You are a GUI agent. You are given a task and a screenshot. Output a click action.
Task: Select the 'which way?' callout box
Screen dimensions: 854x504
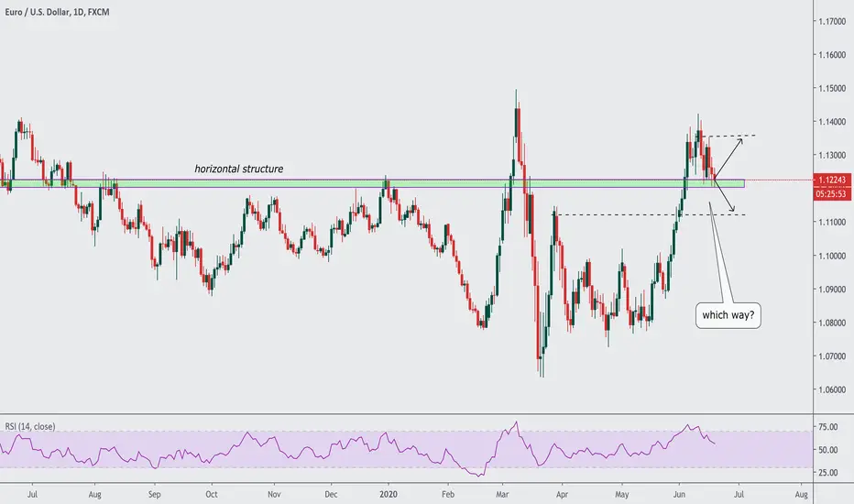(x=728, y=315)
